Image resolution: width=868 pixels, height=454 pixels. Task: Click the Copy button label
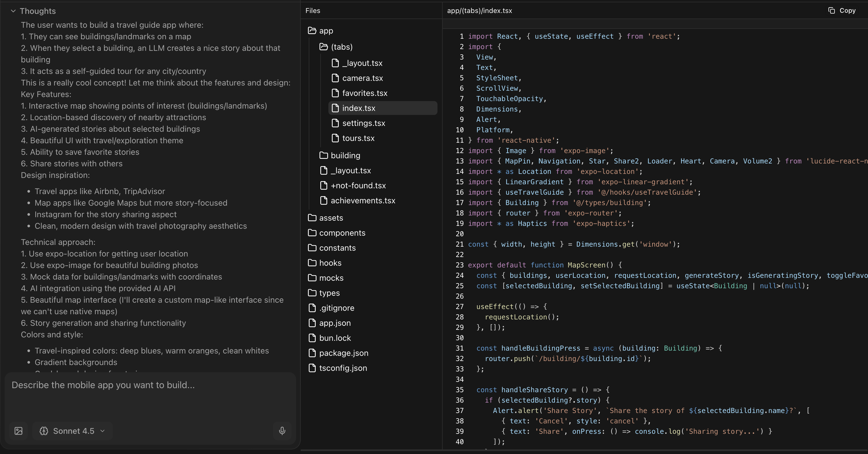[847, 10]
